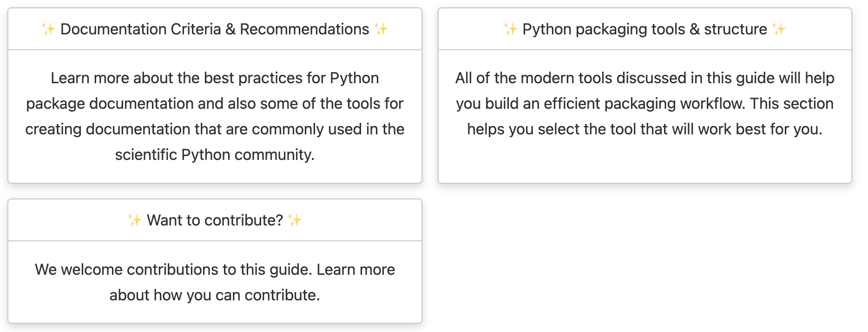Open the Documentation Criteria & Recommendations card title
This screenshot has width=868, height=332.
[x=215, y=29]
